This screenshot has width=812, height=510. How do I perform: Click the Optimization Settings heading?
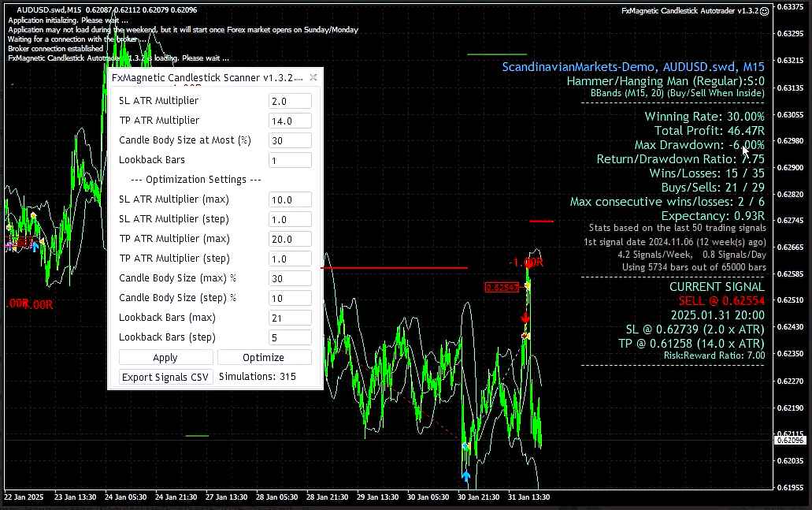tap(196, 180)
